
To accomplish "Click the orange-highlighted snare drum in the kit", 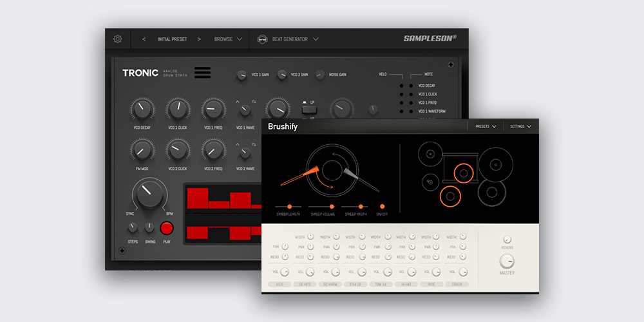I will (464, 173).
